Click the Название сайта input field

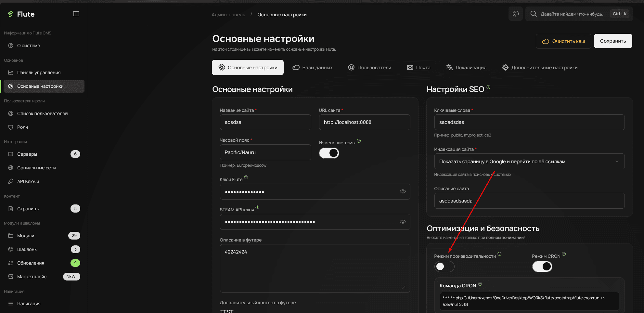pyautogui.click(x=265, y=122)
